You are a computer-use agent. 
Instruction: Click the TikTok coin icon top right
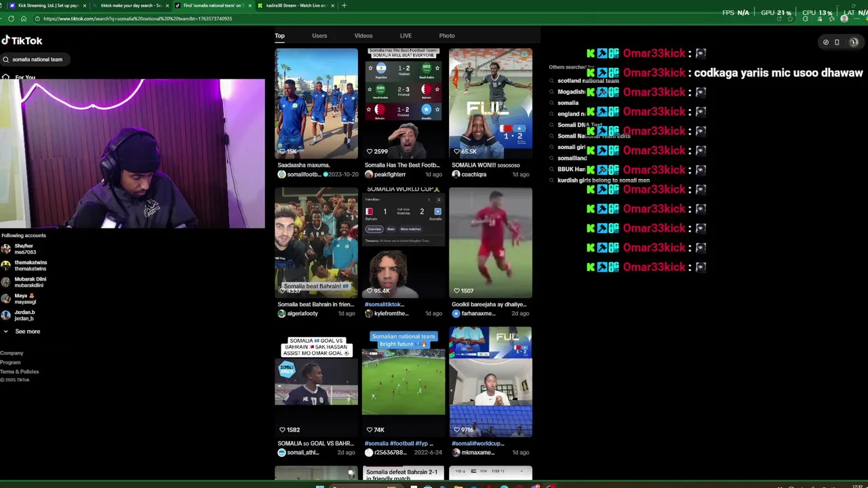point(825,42)
